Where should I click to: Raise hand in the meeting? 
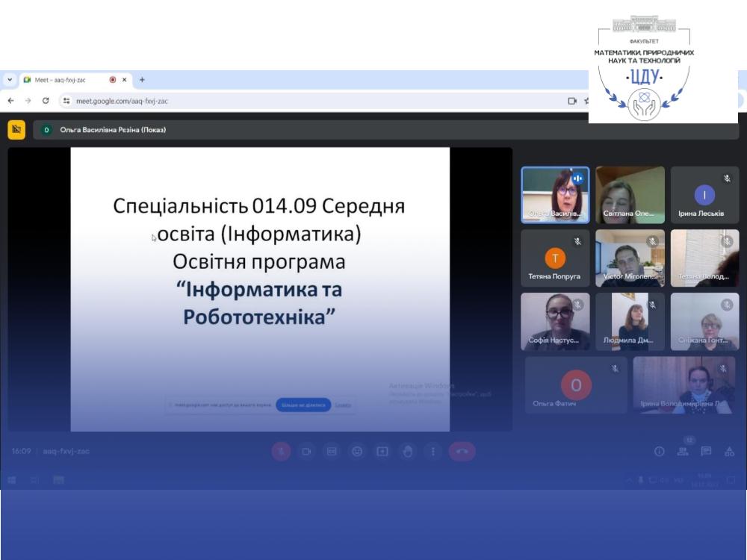pyautogui.click(x=408, y=451)
